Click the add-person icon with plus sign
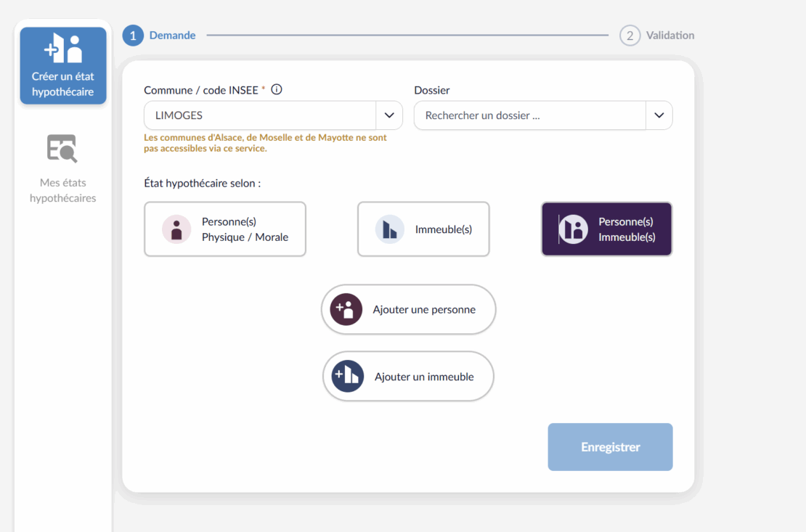Screen dimensions: 806x532 (346, 309)
